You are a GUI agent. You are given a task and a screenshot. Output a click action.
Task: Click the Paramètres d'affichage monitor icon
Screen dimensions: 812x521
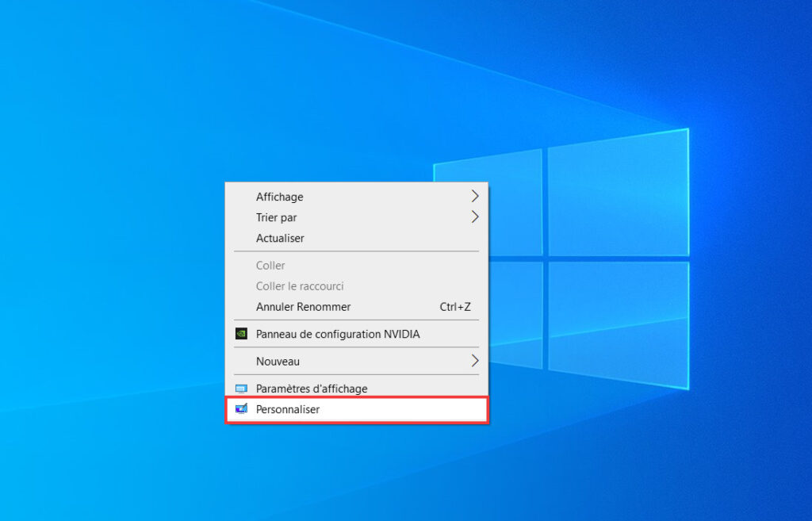[241, 389]
